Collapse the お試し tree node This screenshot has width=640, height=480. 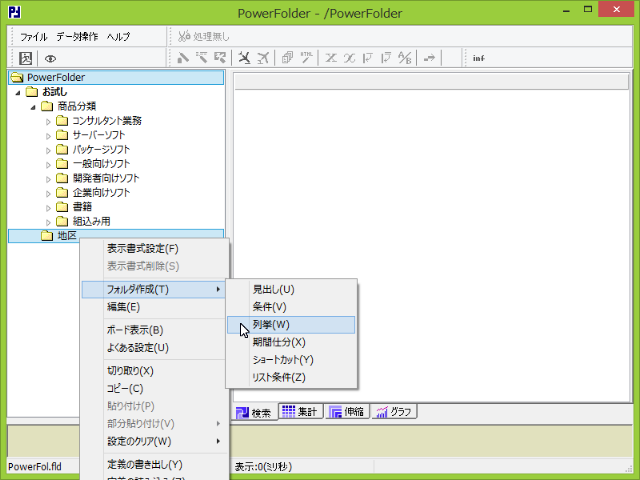(18, 93)
